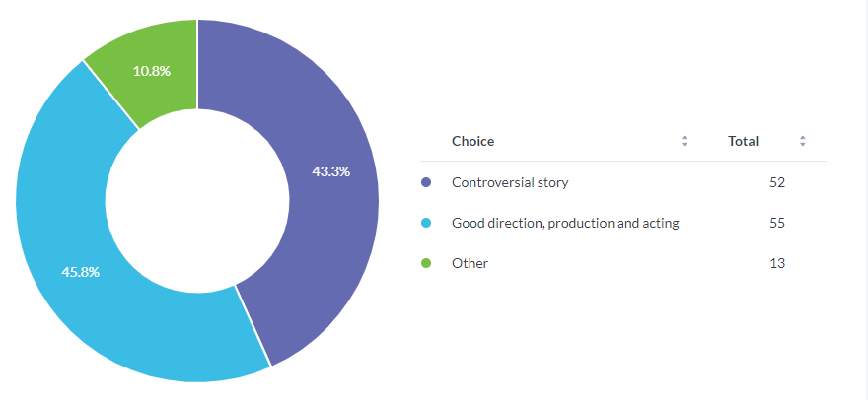
Task: Click the green legend dot for Other
Action: point(426,263)
